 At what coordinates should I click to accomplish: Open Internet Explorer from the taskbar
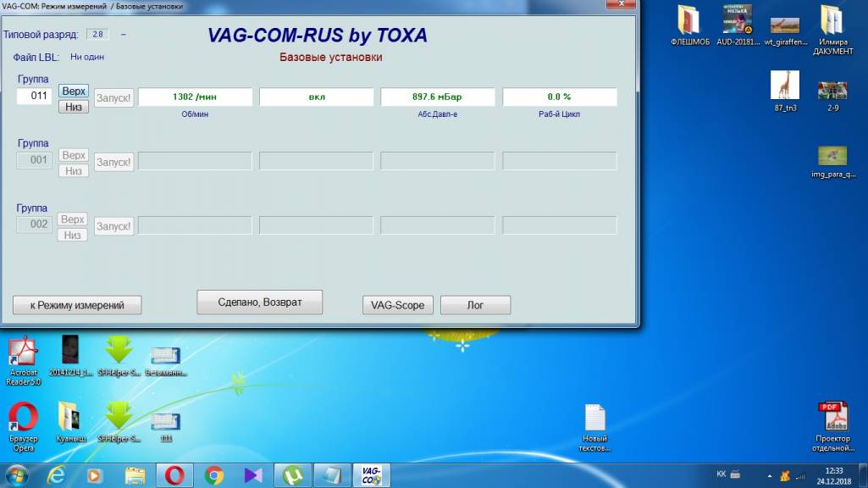pyautogui.click(x=57, y=475)
